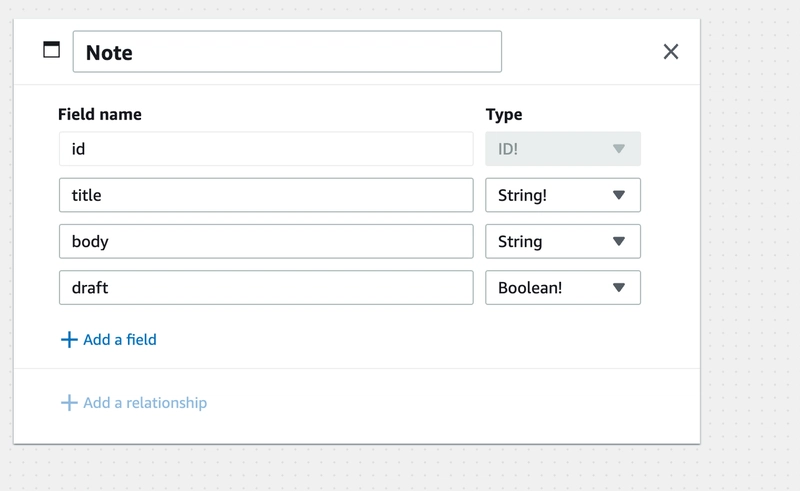The image size is (800, 491).
Task: Open the String! type dropdown for title
Action: point(563,195)
